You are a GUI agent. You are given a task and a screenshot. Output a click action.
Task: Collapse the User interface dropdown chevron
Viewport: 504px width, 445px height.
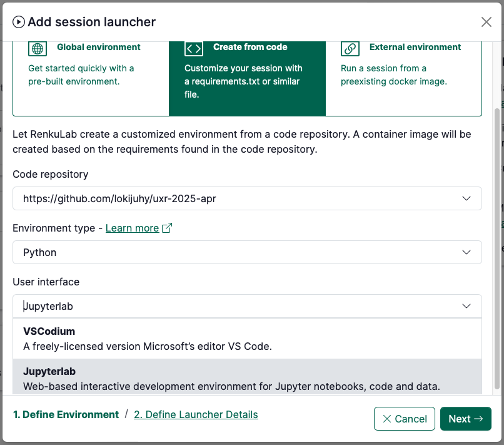[x=466, y=306]
